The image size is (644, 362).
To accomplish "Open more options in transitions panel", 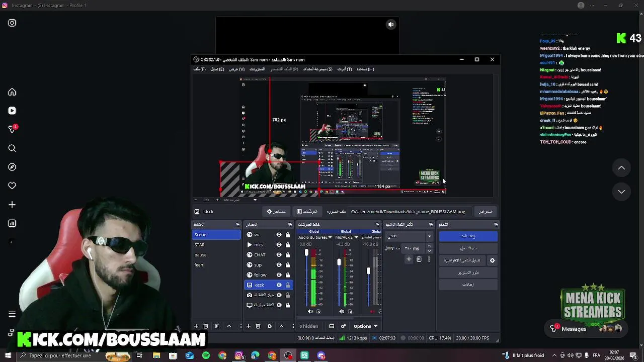I will [429, 259].
